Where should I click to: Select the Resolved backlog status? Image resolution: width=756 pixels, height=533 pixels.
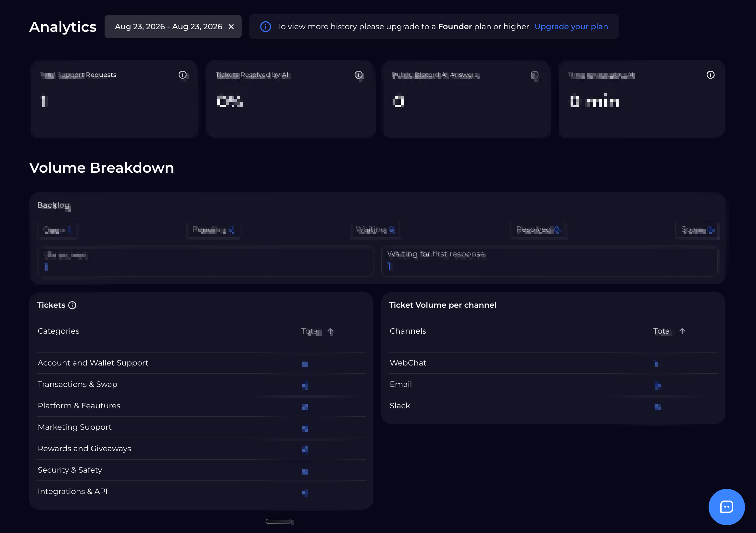[x=537, y=229]
